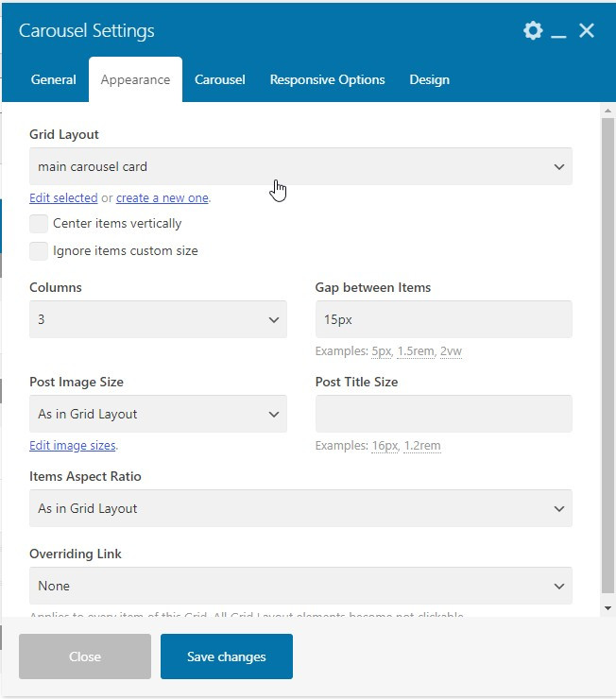Toggle Ignore items custom size checkbox

point(39,251)
